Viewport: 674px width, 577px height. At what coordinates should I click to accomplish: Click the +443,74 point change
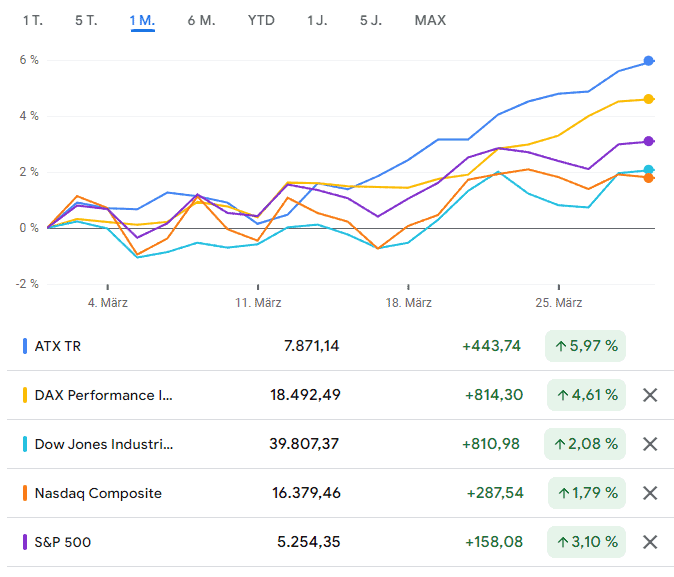(x=491, y=346)
